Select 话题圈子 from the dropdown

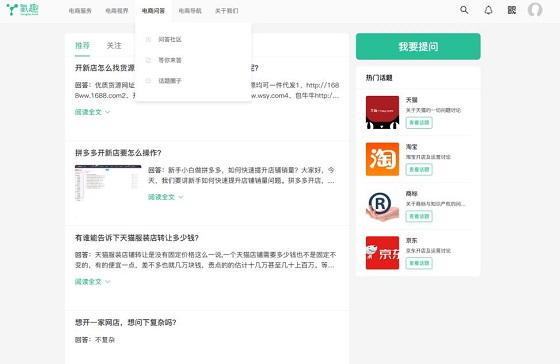170,81
